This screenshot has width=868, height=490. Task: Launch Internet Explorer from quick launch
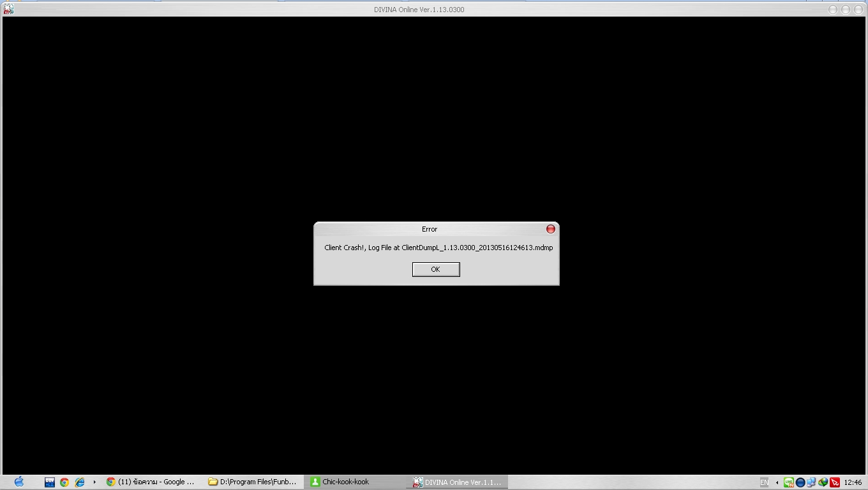pyautogui.click(x=80, y=482)
